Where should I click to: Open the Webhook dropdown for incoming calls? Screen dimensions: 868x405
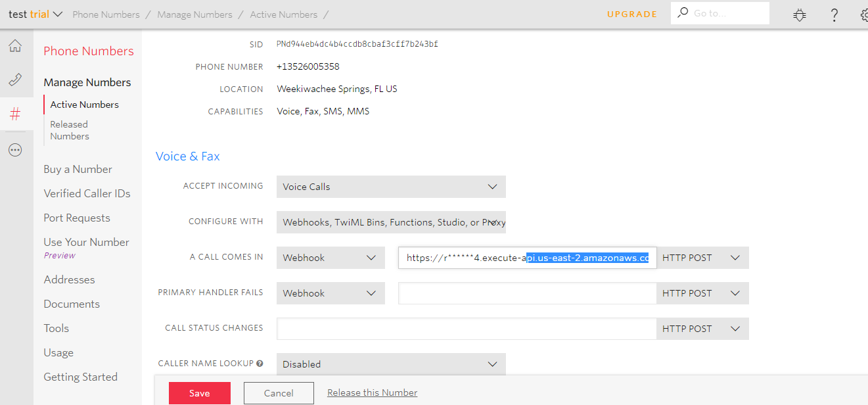pos(331,257)
